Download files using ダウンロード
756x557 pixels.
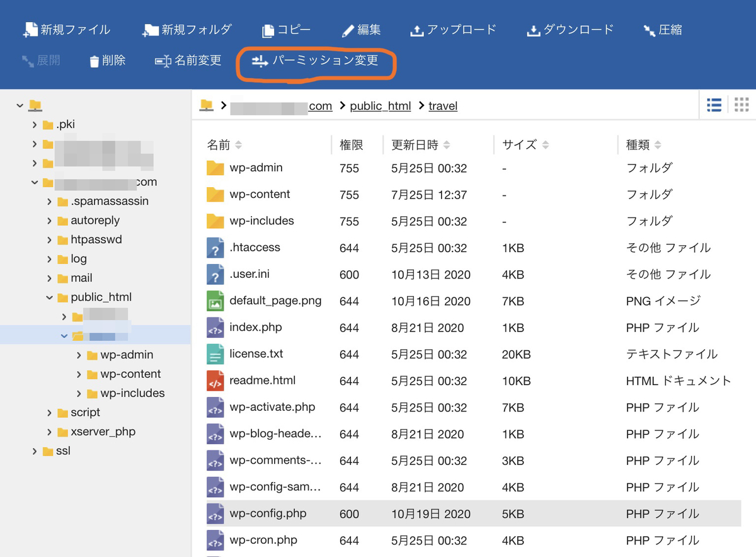coord(570,30)
